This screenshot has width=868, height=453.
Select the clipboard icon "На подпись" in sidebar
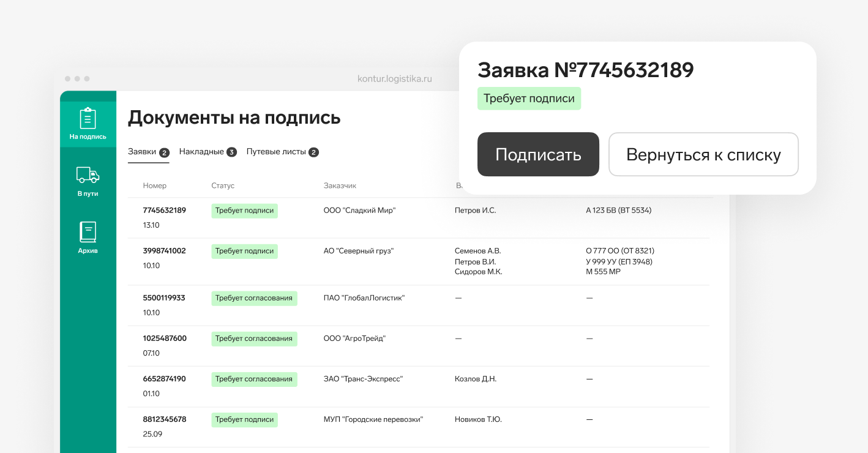88,120
